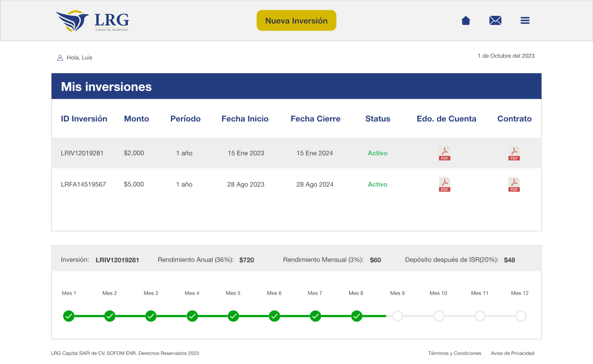The height and width of the screenshot is (364, 593).
Task: Open contract PDF for LRFA14519567
Action: point(514,184)
